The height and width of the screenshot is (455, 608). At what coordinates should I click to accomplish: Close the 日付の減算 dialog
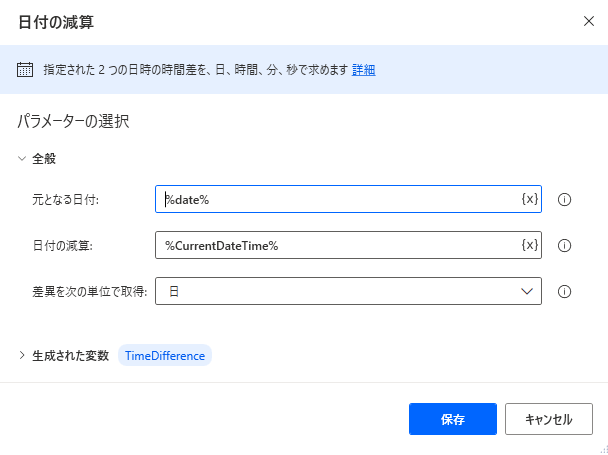point(589,21)
